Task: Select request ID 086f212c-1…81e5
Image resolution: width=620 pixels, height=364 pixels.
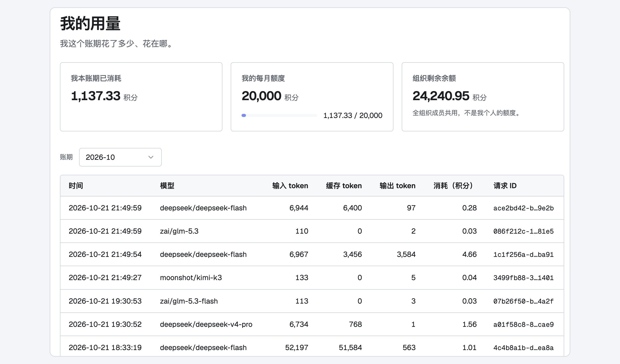Action: (x=523, y=231)
